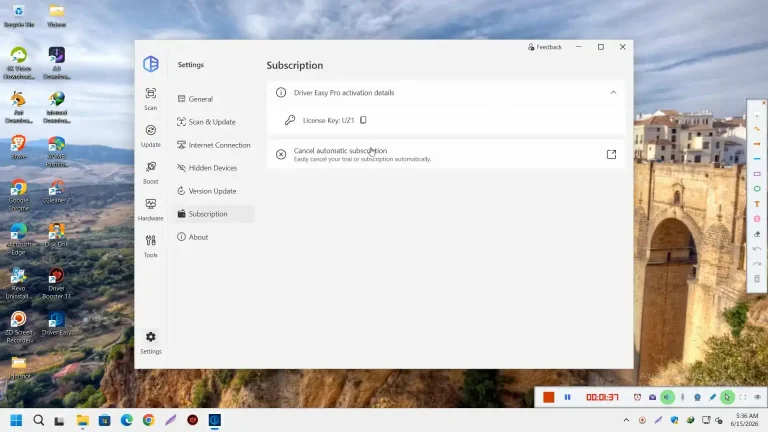Select the eraser annotation tool
The height and width of the screenshot is (432, 768).
point(757,234)
